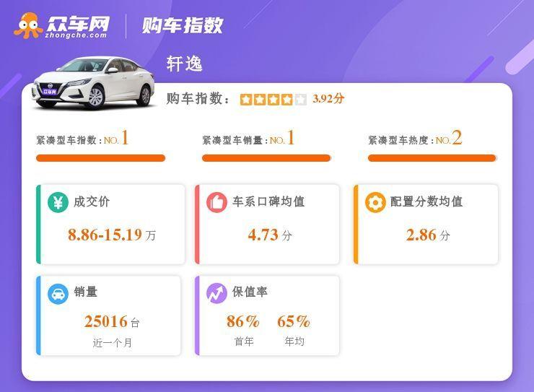Open the 购车指数 header title
Image resolution: width=534 pixels, height=392 pixels.
pyautogui.click(x=182, y=25)
